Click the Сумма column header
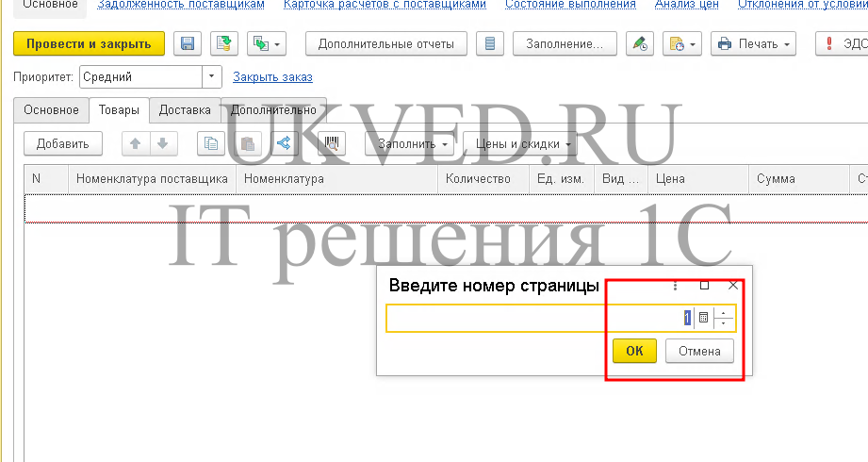Screen dimensions: 868x462 tap(799, 179)
